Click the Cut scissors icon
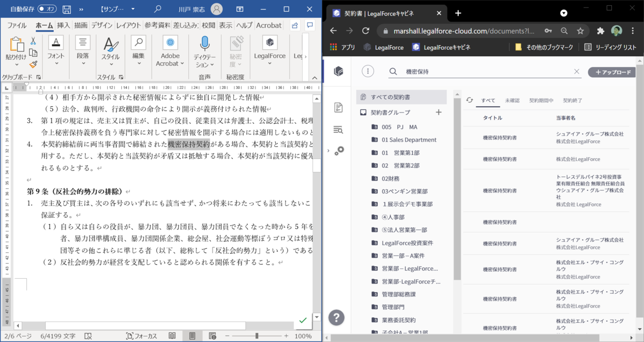644x342 pixels. coord(33,41)
